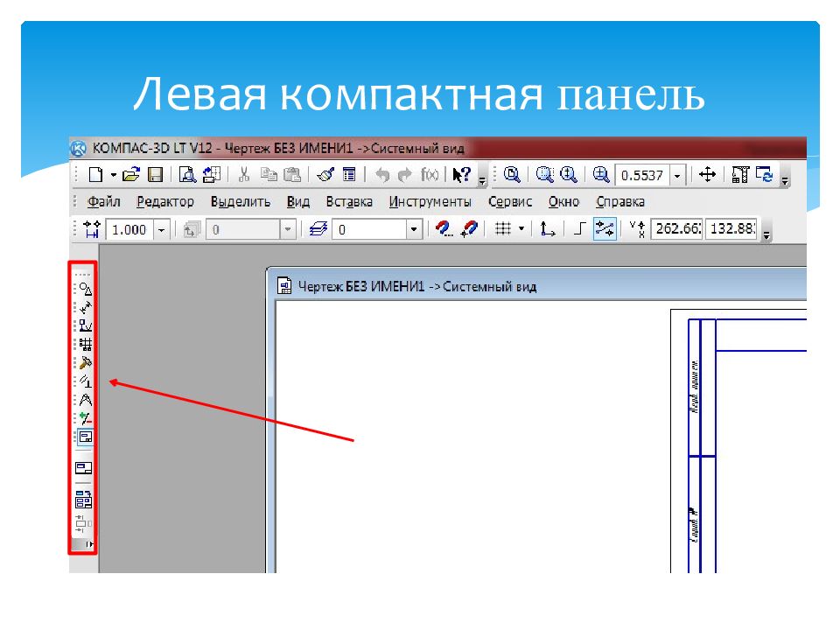Toggle the highlighted rounding button beside ortho

point(605,229)
